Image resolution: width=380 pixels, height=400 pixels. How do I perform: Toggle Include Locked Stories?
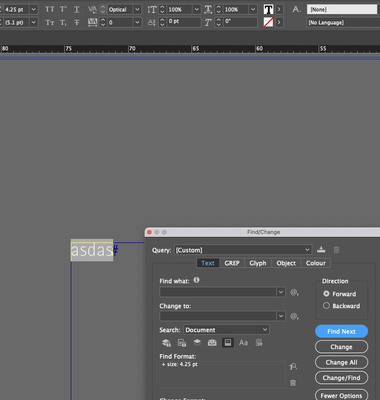pyautogui.click(x=182, y=343)
